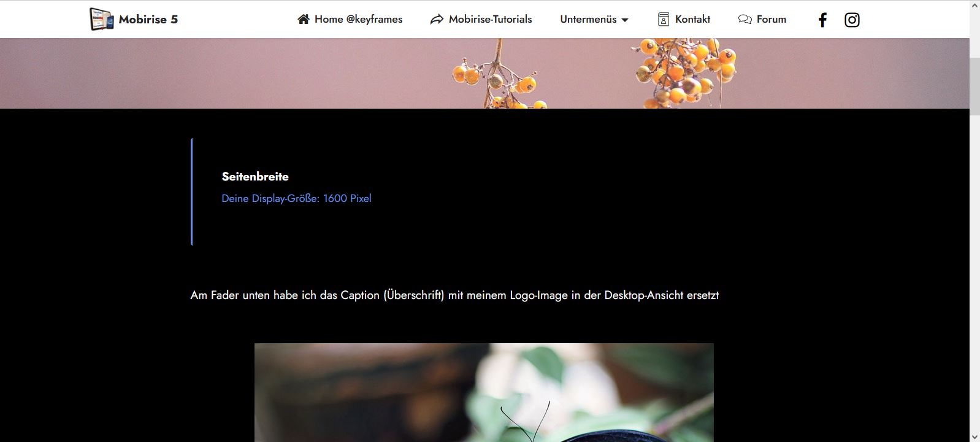Click the share arrow icon beside Mobirise-Tutorials
The height and width of the screenshot is (442, 980).
[437, 20]
